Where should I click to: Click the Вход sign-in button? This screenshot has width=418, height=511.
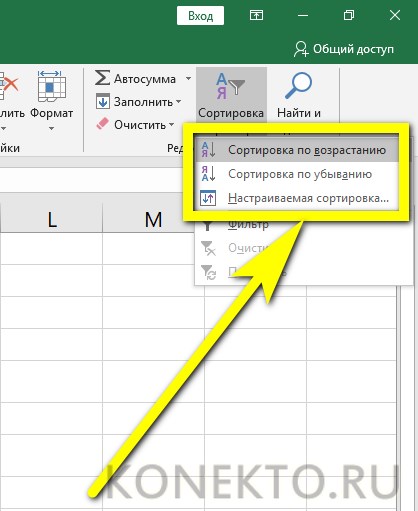[x=200, y=16]
